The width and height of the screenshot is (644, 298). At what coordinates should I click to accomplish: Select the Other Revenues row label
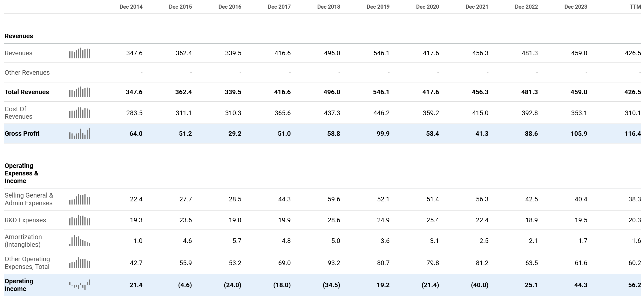(x=27, y=73)
